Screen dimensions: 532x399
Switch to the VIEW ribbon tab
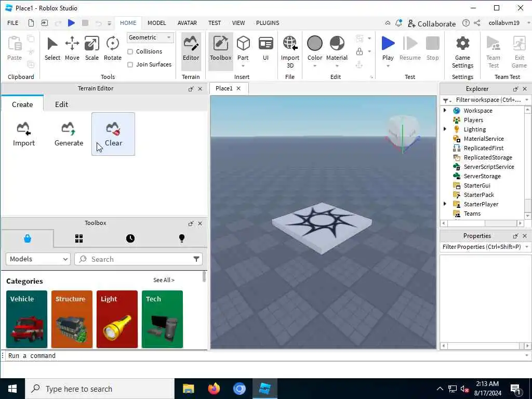coord(238,23)
